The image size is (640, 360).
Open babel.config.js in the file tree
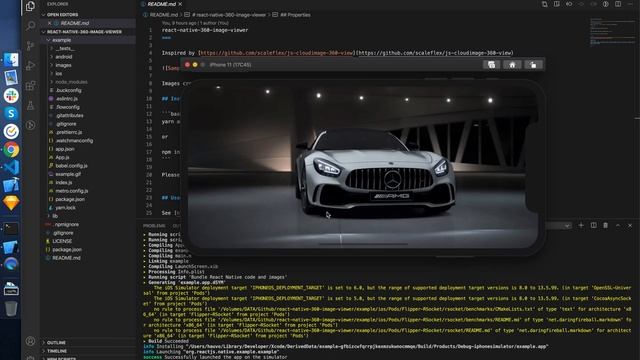[71, 166]
